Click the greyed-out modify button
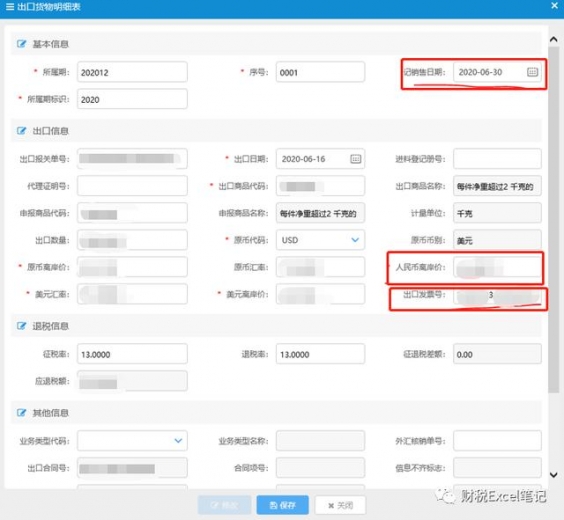The width and height of the screenshot is (564, 520). [224, 505]
